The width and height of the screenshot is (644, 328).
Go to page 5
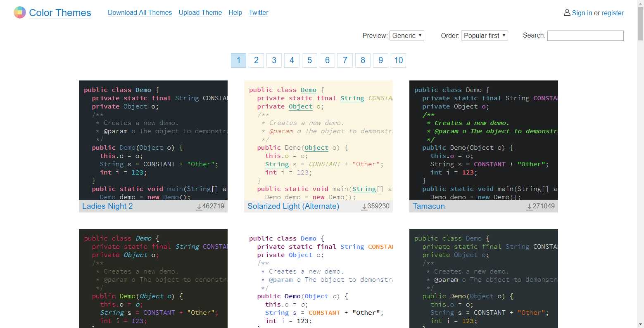coord(309,60)
